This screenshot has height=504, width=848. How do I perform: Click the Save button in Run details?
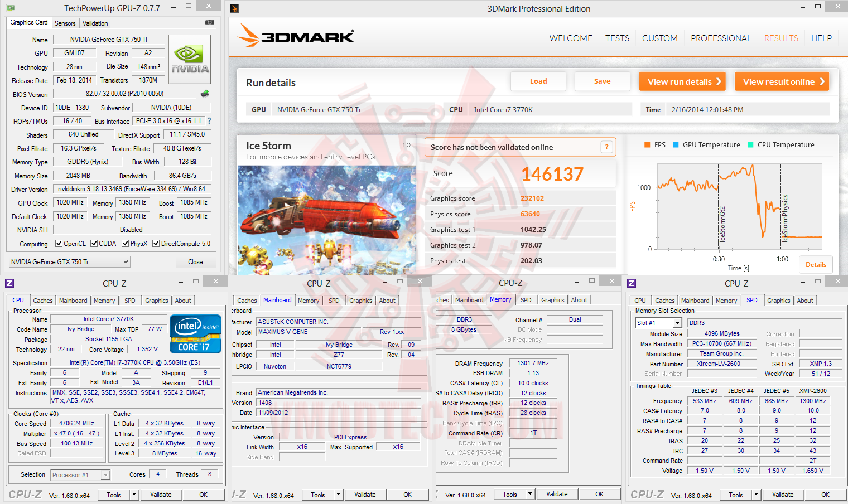(x=602, y=81)
